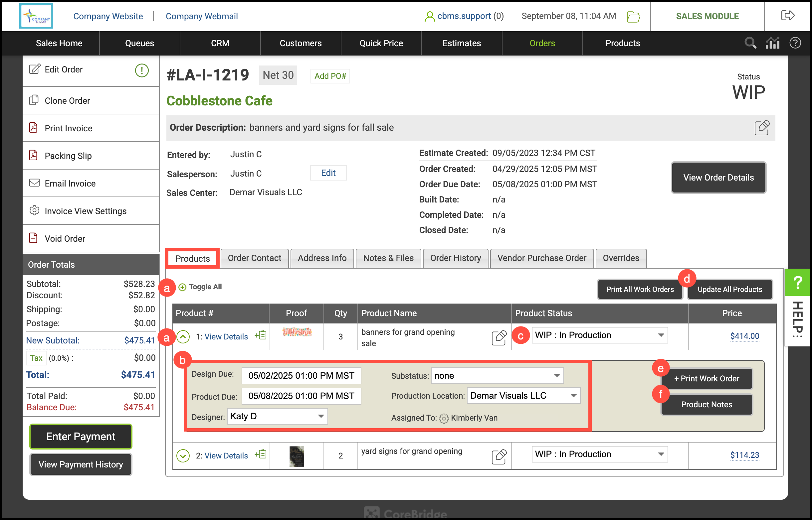Image resolution: width=812 pixels, height=520 pixels.
Task: Open the Substatus dropdown
Action: [497, 376]
